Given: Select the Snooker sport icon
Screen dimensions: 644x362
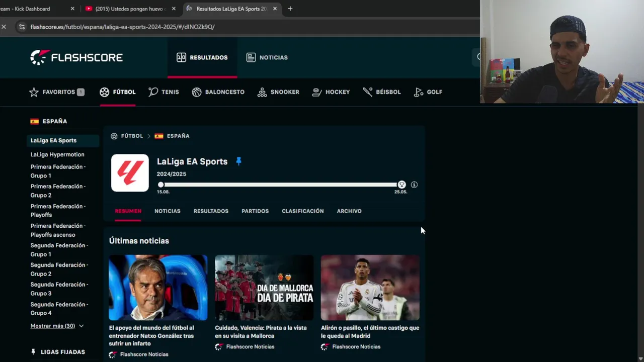Looking at the screenshot, I should tap(278, 92).
